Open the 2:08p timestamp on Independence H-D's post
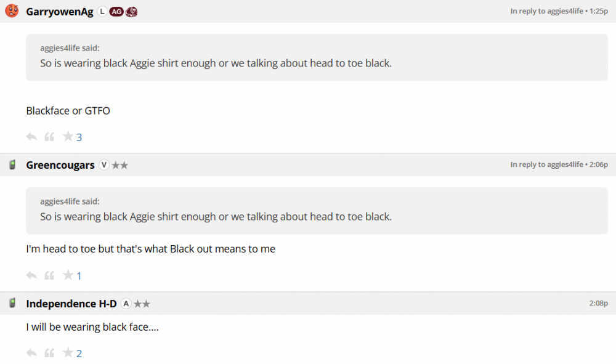 [x=598, y=304]
